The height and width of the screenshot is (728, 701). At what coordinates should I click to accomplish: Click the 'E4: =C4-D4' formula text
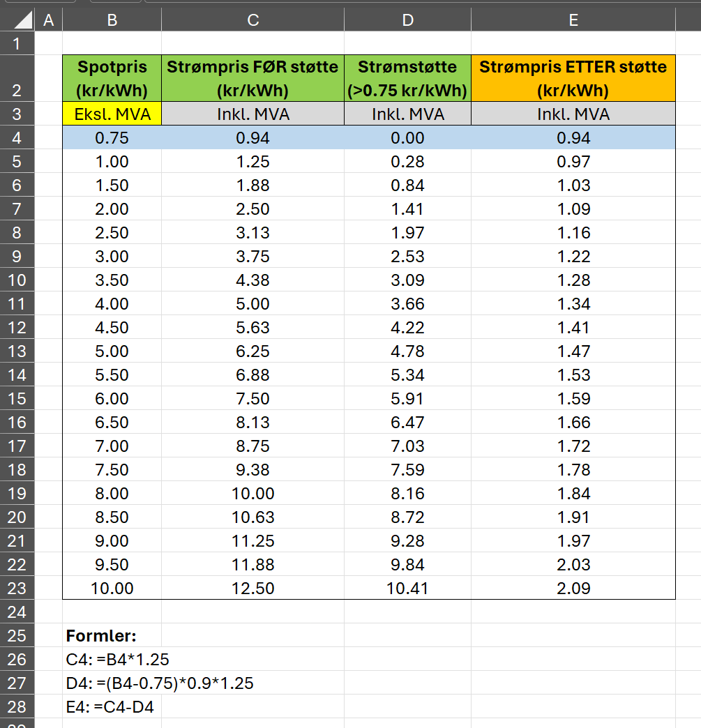click(110, 706)
